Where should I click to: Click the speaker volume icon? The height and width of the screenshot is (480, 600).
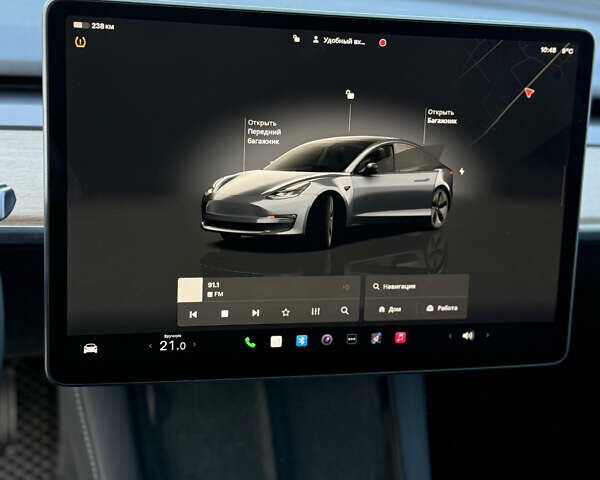pyautogui.click(x=467, y=335)
